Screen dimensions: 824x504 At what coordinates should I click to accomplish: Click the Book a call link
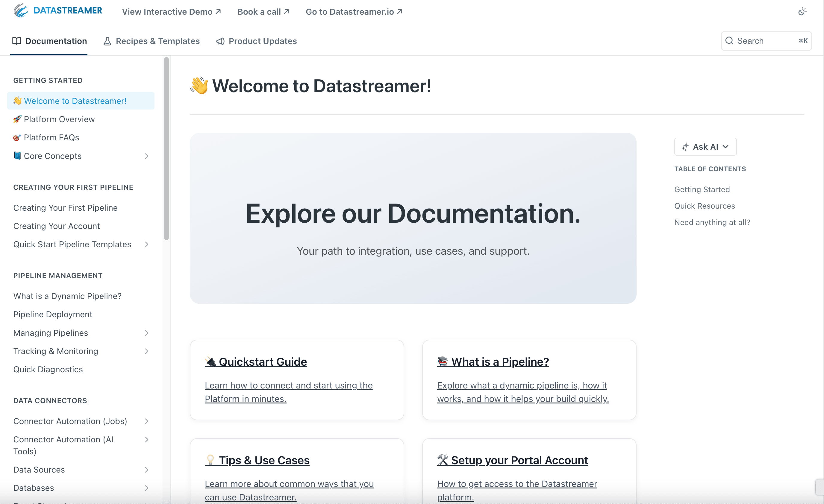coord(263,12)
